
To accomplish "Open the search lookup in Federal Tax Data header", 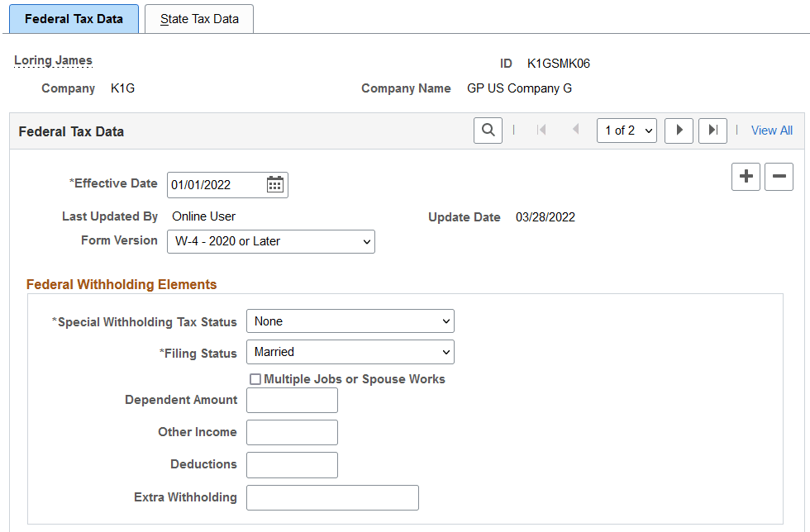I will point(488,130).
